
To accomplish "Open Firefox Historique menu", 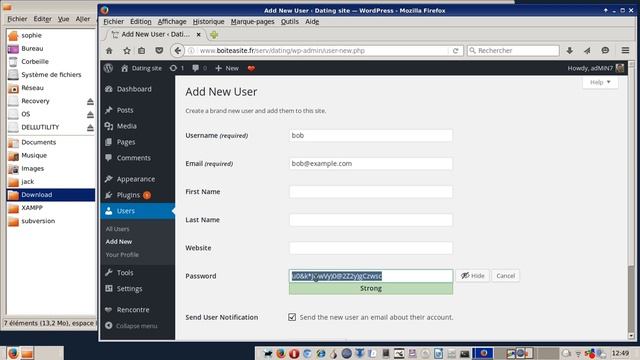I will (x=208, y=22).
